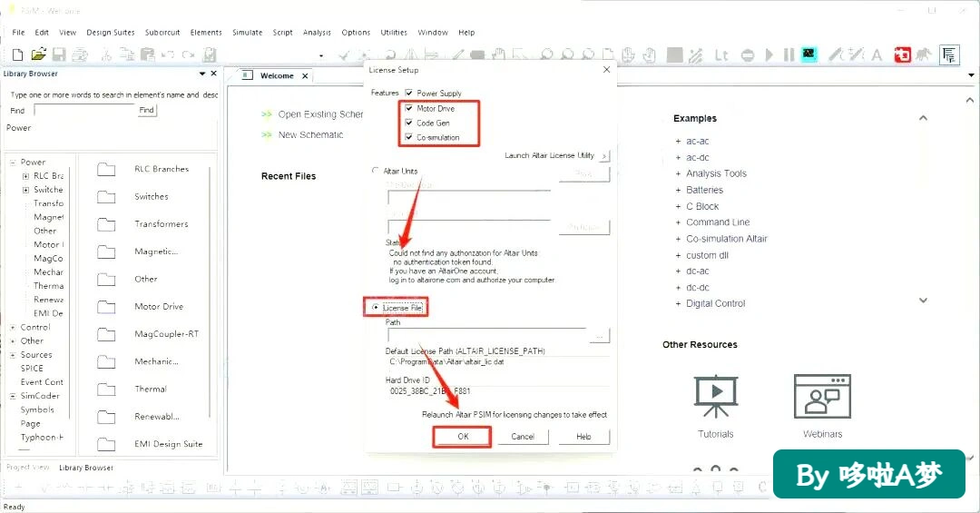Click the red square icon in toolbar
This screenshot has height=513, width=980.
pyautogui.click(x=902, y=55)
